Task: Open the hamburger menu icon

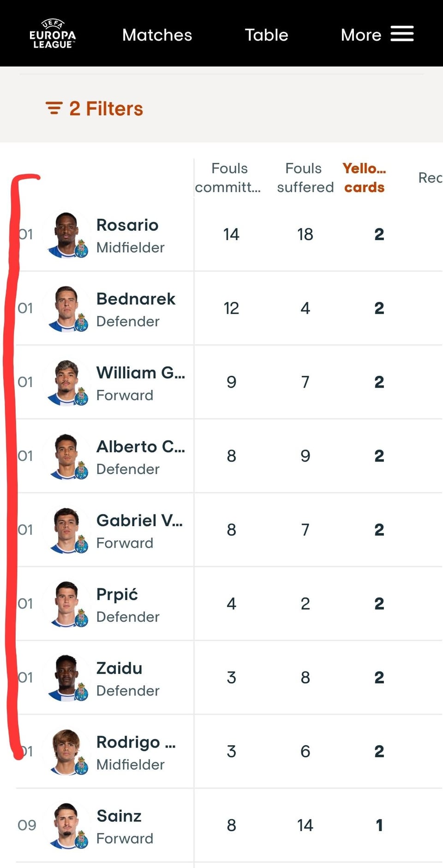Action: pyautogui.click(x=402, y=34)
